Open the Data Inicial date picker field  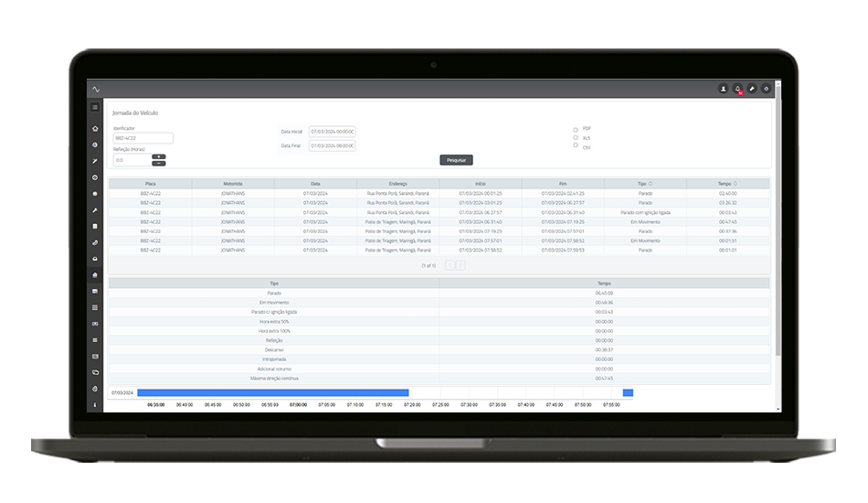click(332, 132)
